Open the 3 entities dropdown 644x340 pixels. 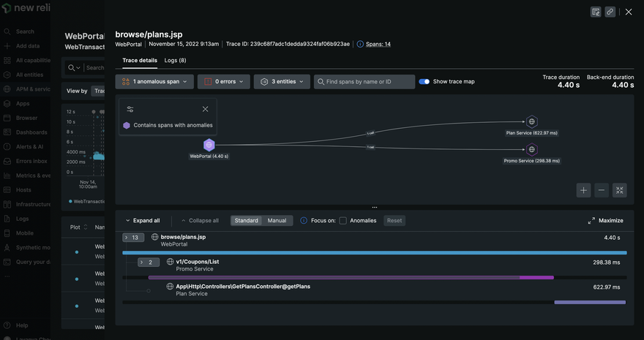tap(282, 82)
